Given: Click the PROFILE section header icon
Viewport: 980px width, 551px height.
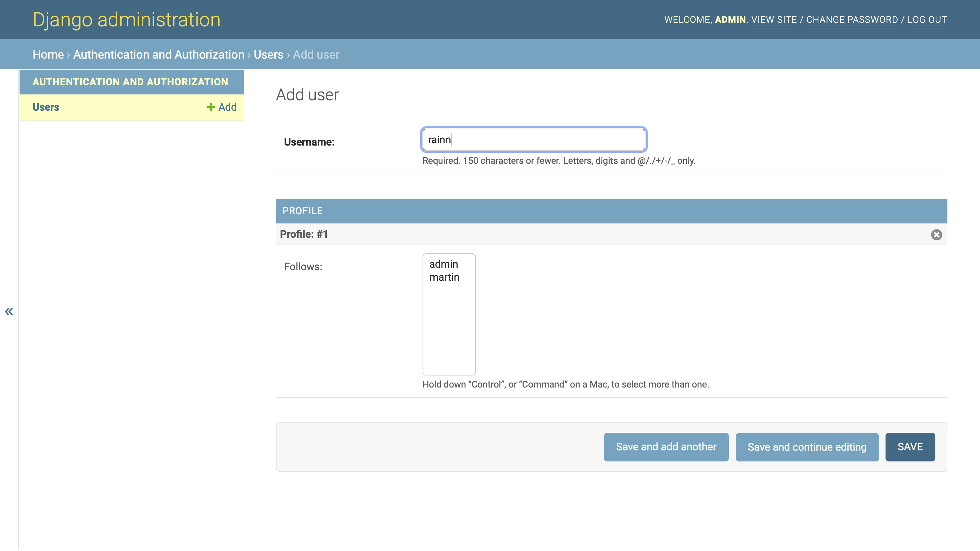Looking at the screenshot, I should 937,235.
